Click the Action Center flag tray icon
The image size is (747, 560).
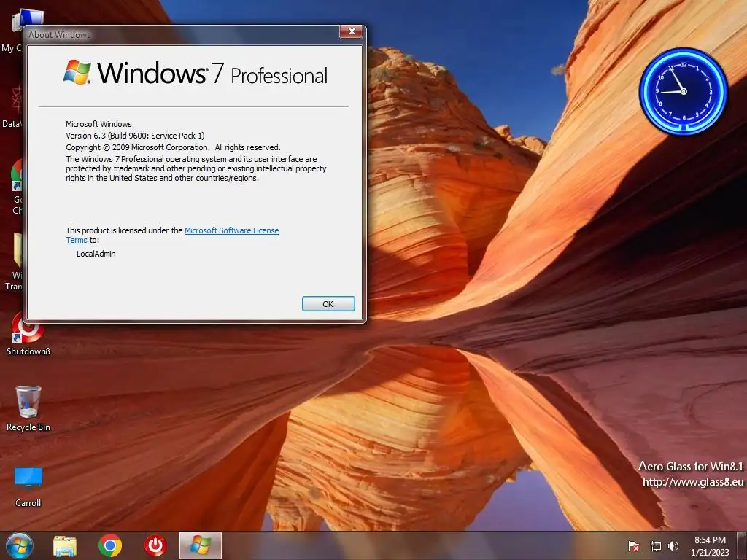pos(634,546)
